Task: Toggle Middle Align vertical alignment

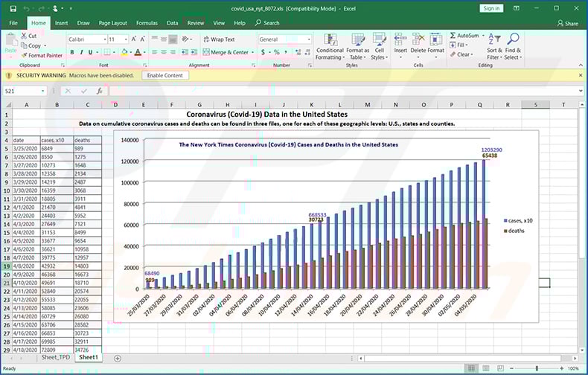Action: pos(164,39)
